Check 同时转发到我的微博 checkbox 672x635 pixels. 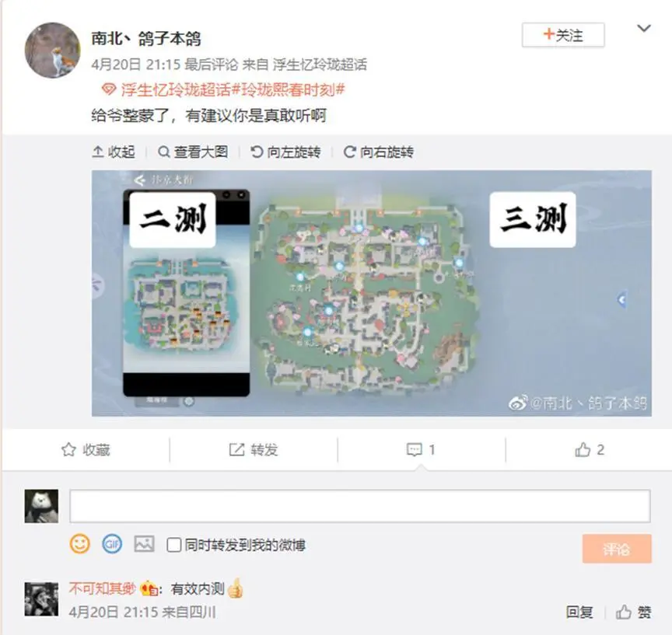coord(173,545)
